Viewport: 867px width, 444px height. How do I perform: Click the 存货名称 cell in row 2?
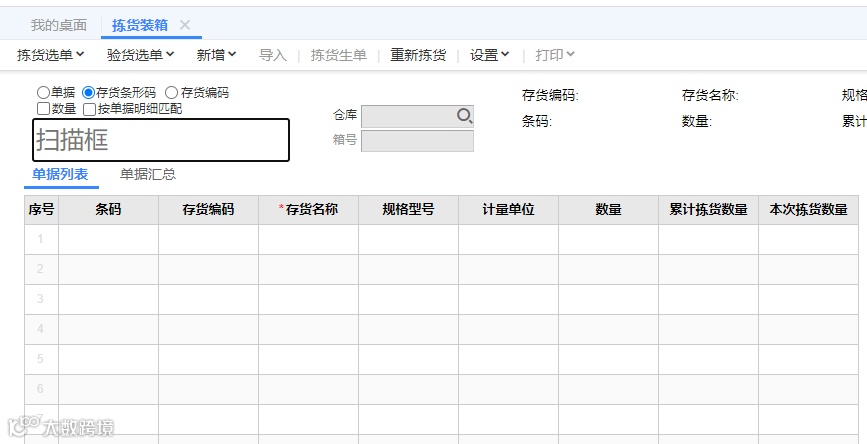tap(309, 269)
